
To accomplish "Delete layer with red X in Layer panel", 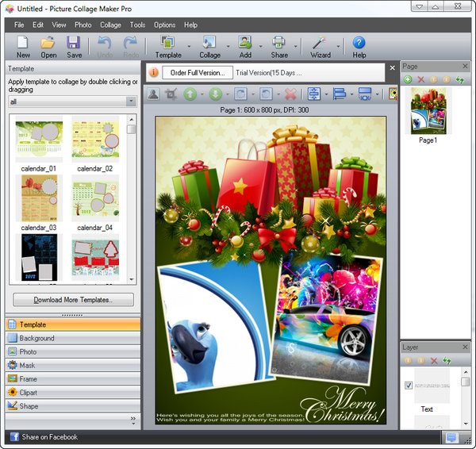I will click(434, 361).
